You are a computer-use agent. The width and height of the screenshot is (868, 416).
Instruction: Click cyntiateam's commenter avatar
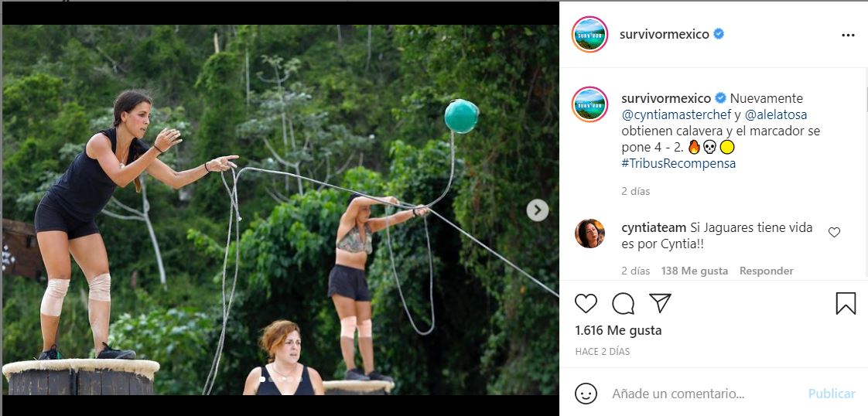point(589,234)
